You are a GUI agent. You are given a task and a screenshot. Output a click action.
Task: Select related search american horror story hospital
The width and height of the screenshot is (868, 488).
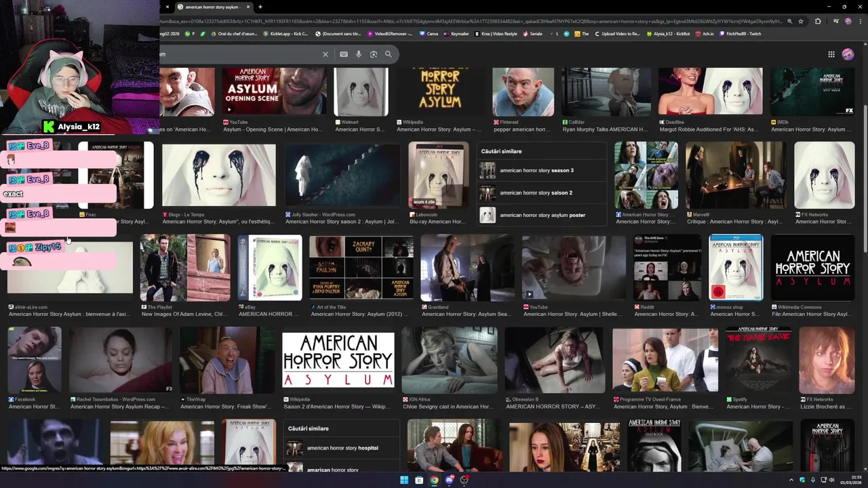coord(342,448)
